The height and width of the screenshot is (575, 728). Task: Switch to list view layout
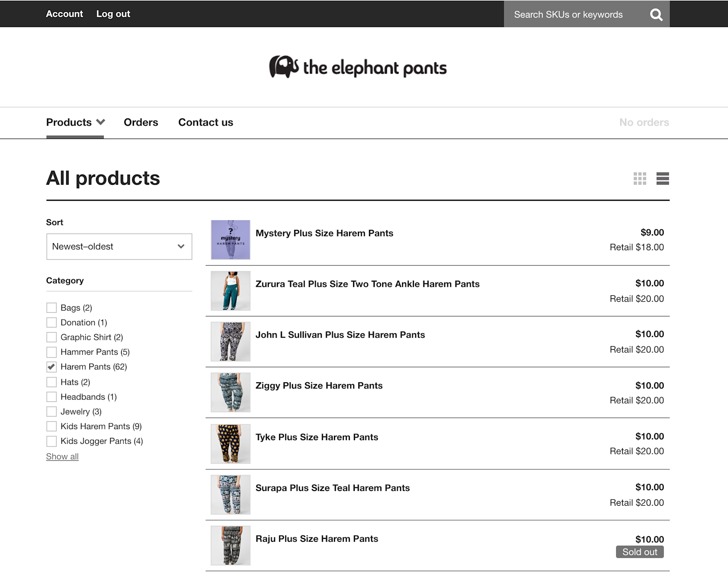point(663,179)
